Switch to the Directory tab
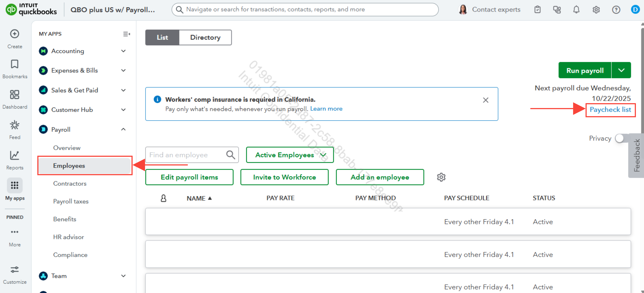The height and width of the screenshot is (293, 644). [x=205, y=38]
